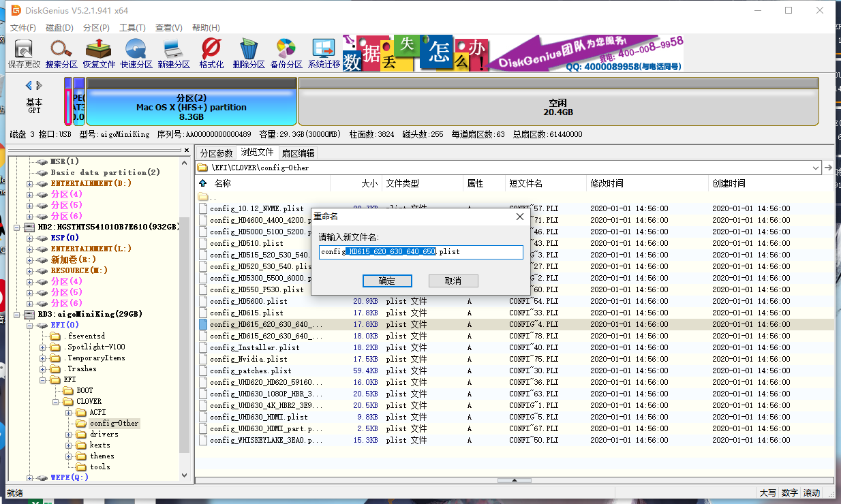Click the file icon of config_HD5600.plist
The image size is (841, 504).
[203, 301]
